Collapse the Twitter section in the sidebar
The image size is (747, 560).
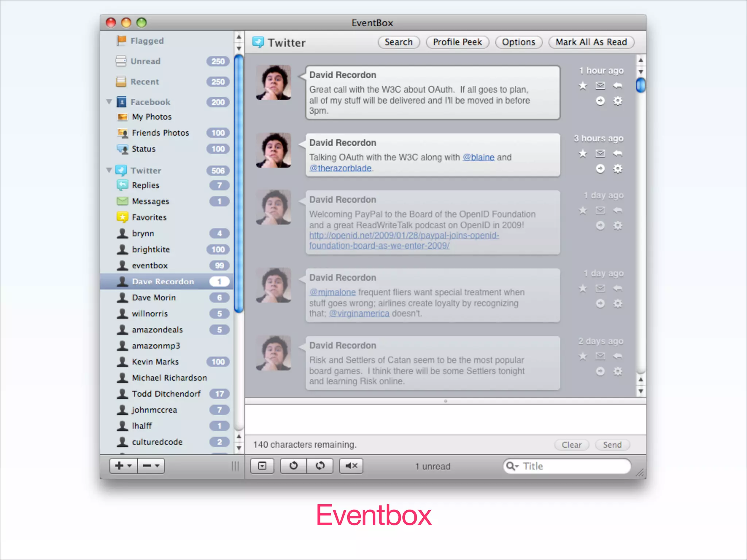[x=109, y=170]
